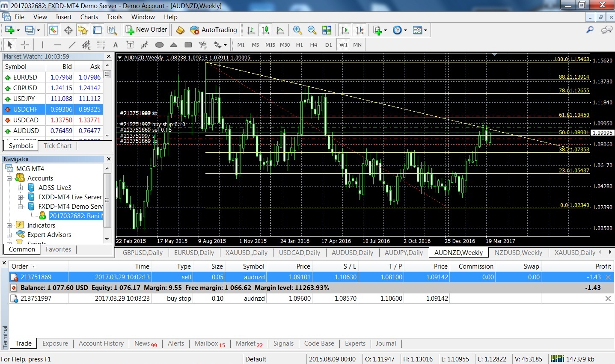Switch to the Account History tab
Viewport: 615px width, 364px height.
[x=101, y=343]
